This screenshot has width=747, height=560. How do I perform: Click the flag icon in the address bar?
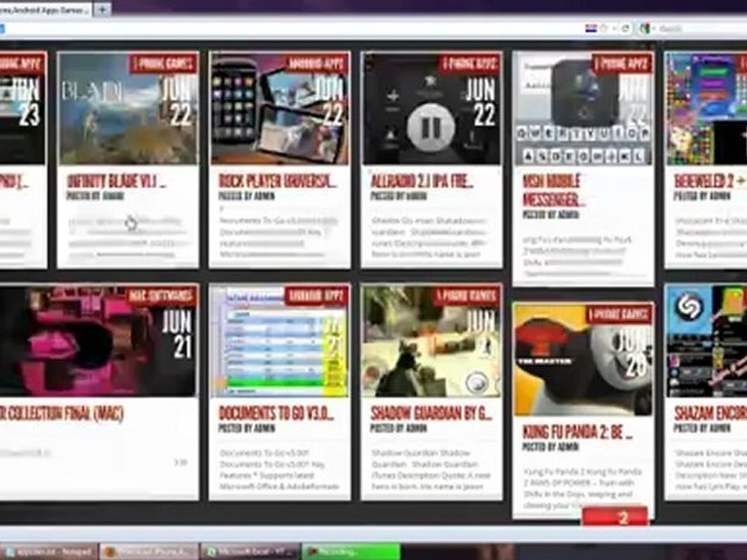tap(591, 29)
